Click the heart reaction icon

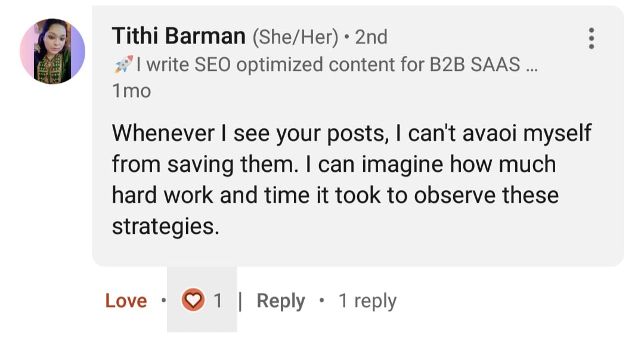(x=192, y=301)
